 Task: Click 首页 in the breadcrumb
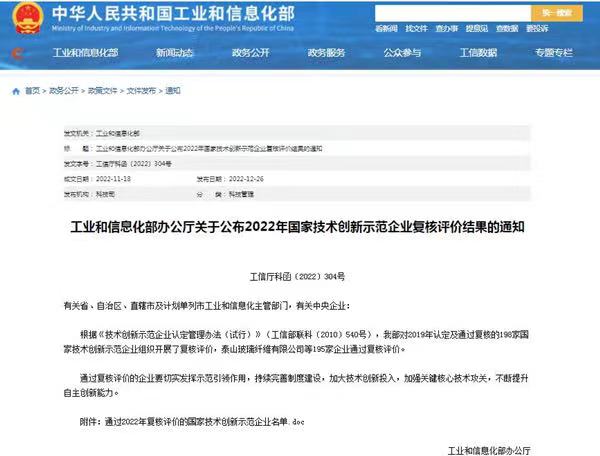[x=31, y=91]
